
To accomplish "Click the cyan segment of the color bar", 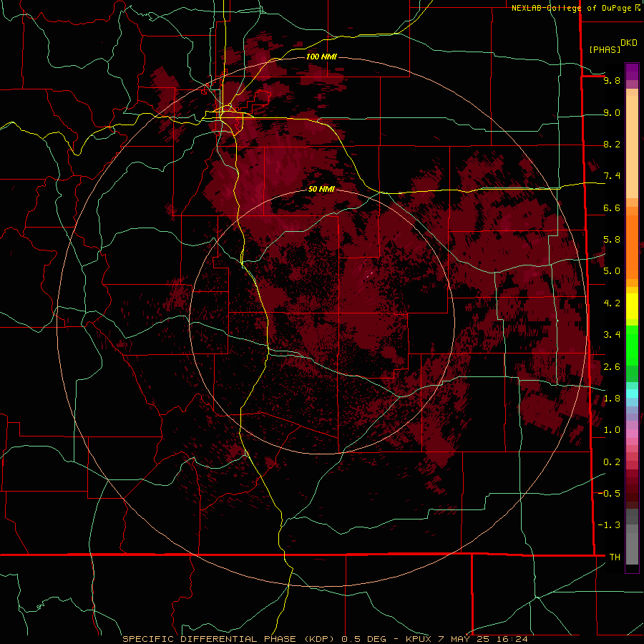I will [632, 394].
